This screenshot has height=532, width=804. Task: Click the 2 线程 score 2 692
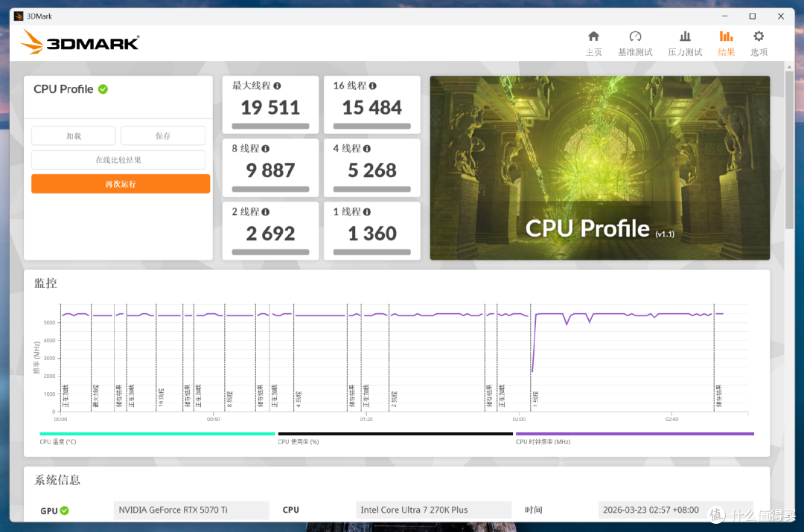coord(270,234)
